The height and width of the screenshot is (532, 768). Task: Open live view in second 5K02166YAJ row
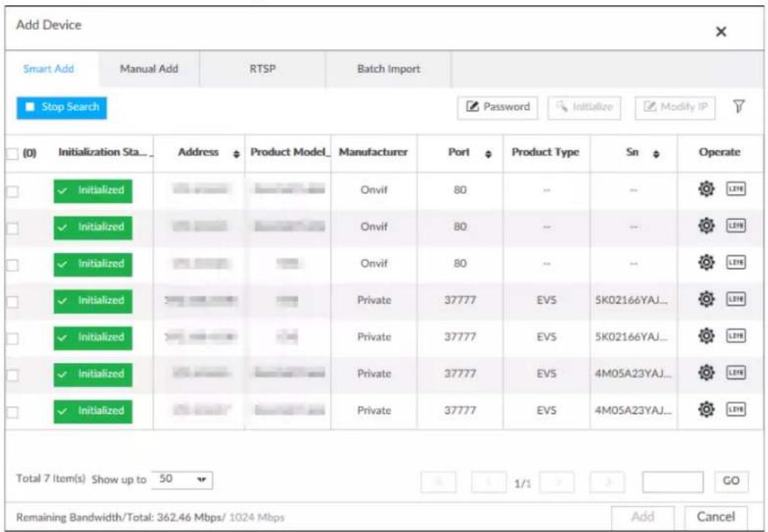click(736, 336)
